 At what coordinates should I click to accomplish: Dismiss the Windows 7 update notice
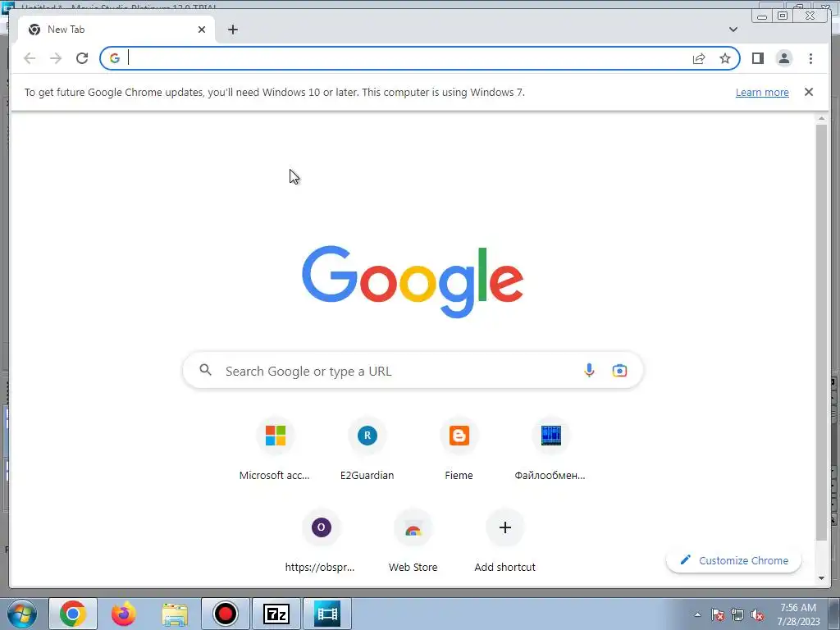808,92
